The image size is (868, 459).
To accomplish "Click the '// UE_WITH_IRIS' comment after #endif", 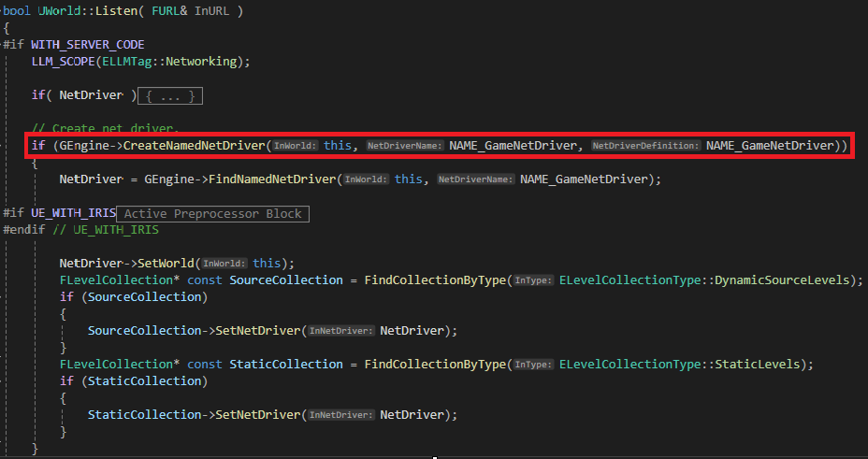I will (x=105, y=230).
